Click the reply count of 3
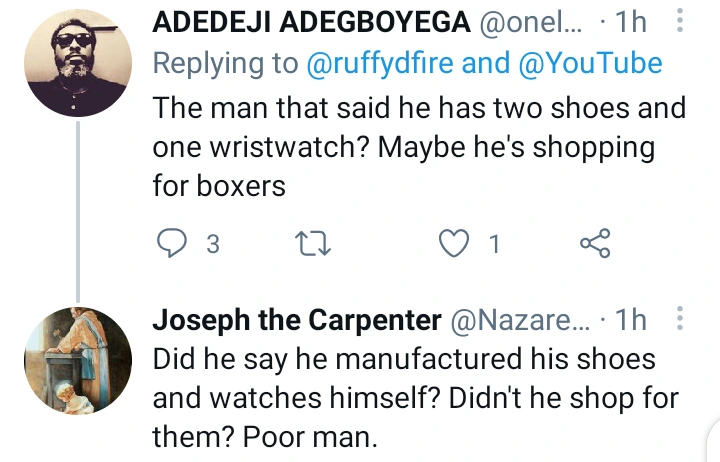 [212, 244]
